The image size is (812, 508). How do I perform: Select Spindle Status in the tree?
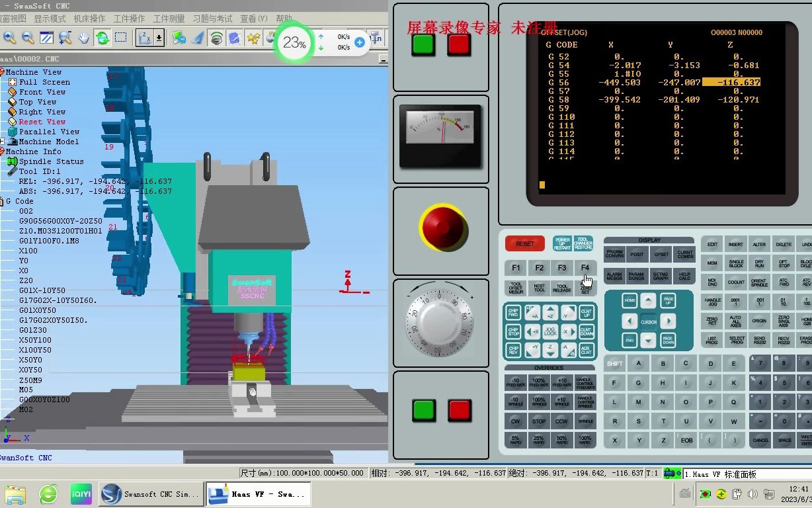[x=51, y=161]
